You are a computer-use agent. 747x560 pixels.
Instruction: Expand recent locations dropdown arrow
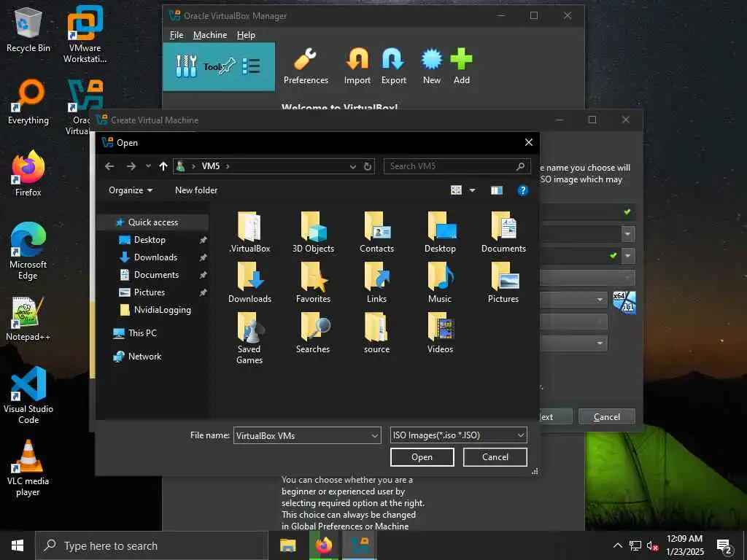[x=148, y=166]
